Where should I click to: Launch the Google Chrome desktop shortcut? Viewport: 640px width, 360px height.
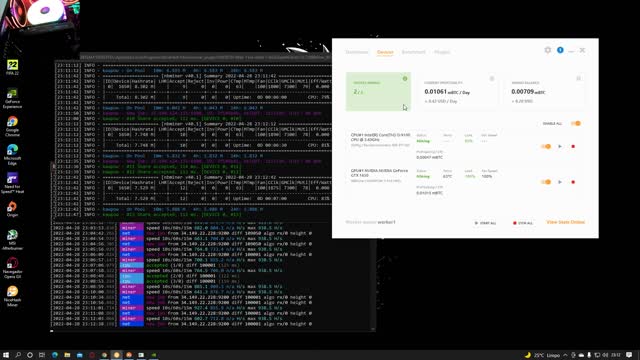click(x=12, y=127)
